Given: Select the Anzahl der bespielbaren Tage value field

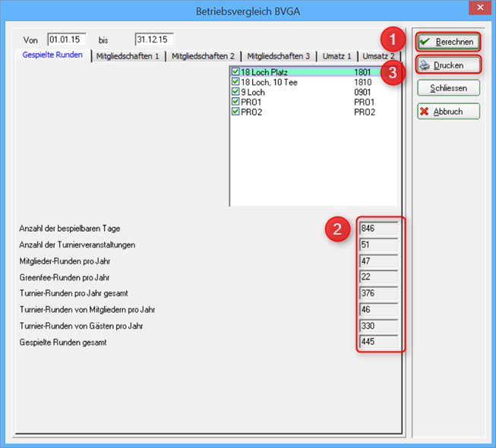Looking at the screenshot, I should click(x=379, y=228).
